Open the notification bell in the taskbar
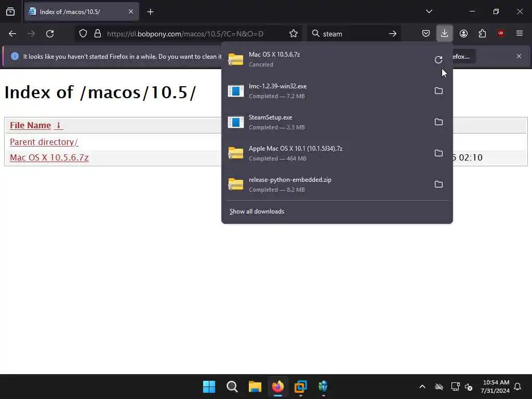Viewport: 532px width, 399px height. pos(517,387)
